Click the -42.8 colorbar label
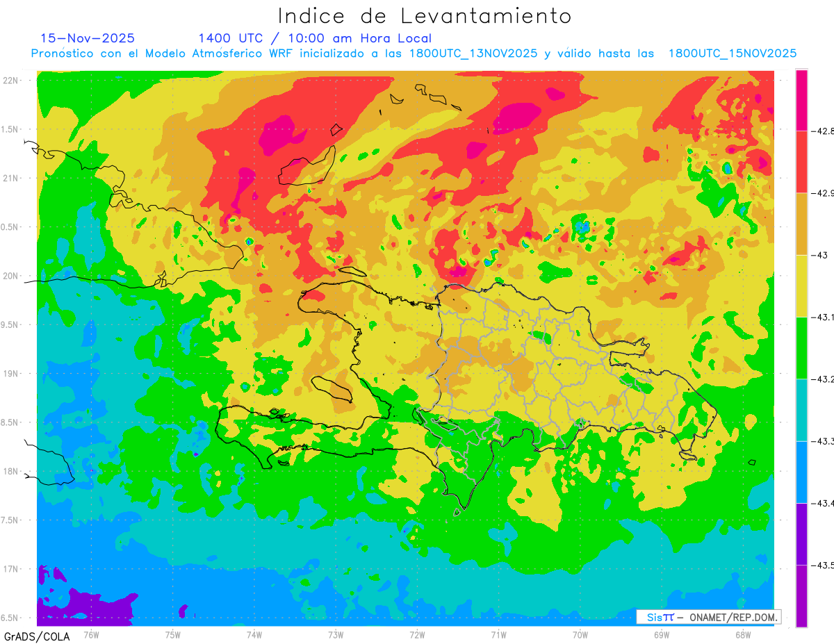The width and height of the screenshot is (834, 644). 822,131
